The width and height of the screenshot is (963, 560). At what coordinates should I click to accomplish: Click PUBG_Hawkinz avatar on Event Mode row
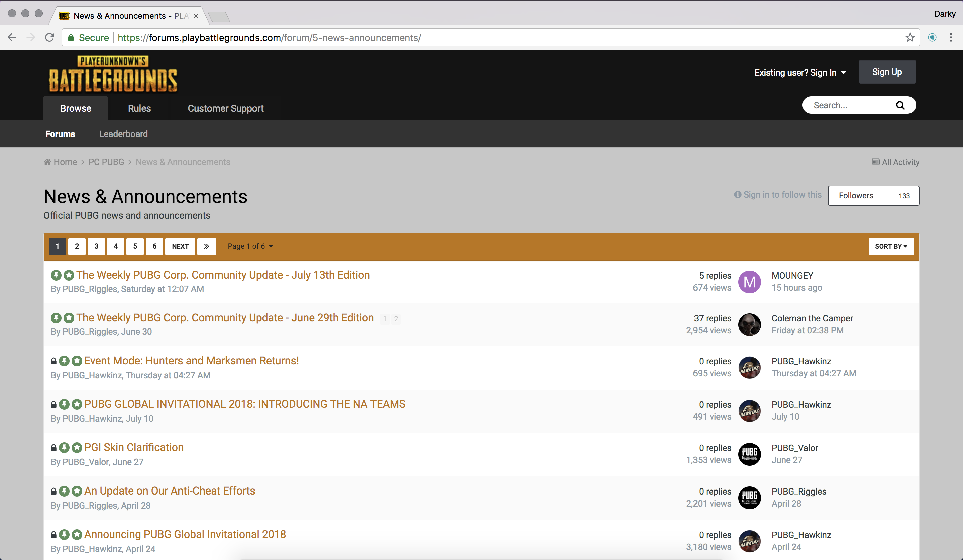pos(749,368)
